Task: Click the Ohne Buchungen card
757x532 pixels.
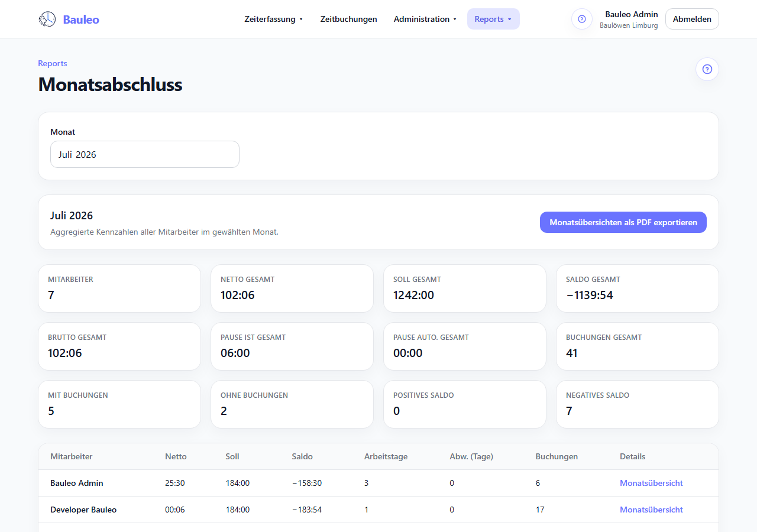Action: coord(292,404)
